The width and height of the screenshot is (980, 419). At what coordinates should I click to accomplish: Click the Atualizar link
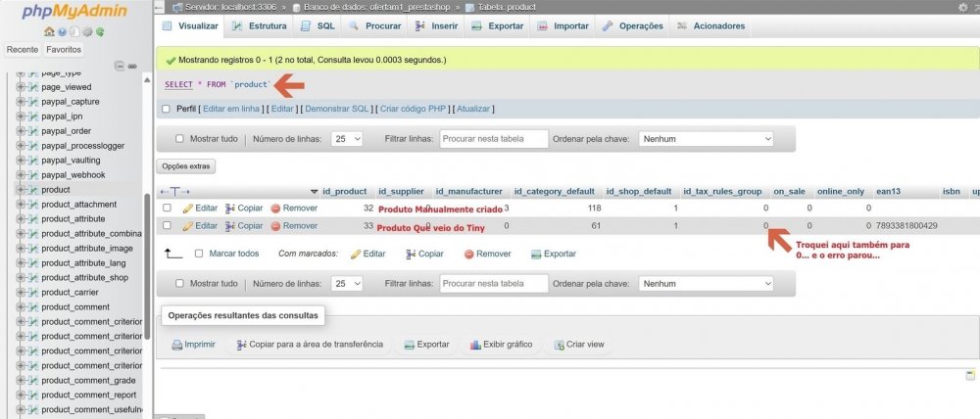[x=473, y=109]
